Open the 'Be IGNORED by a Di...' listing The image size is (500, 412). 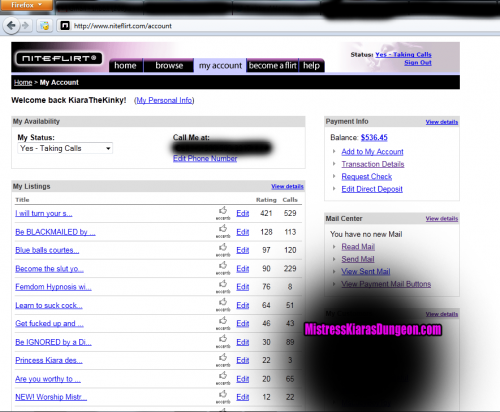[x=53, y=342]
